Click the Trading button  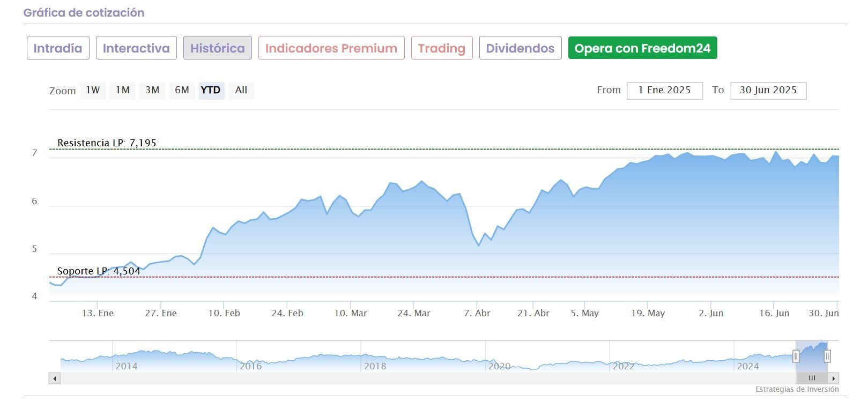(441, 48)
